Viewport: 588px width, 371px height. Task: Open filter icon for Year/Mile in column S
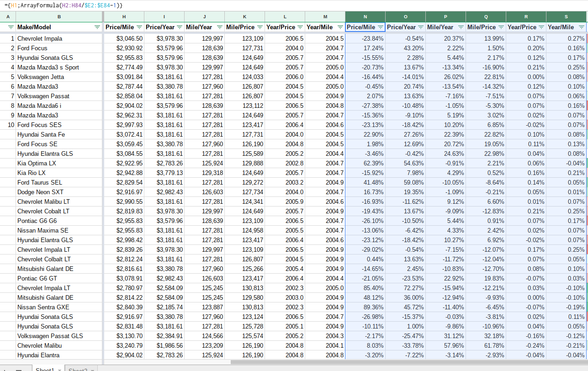click(581, 27)
